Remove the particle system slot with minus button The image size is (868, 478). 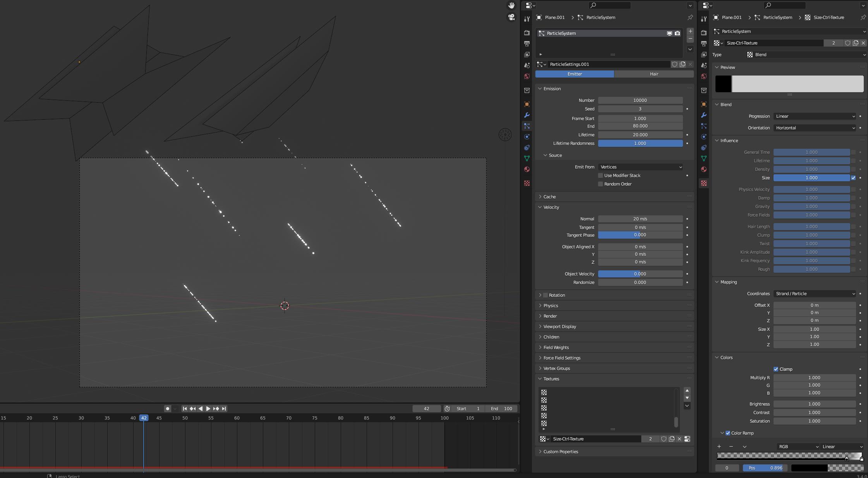click(x=690, y=39)
